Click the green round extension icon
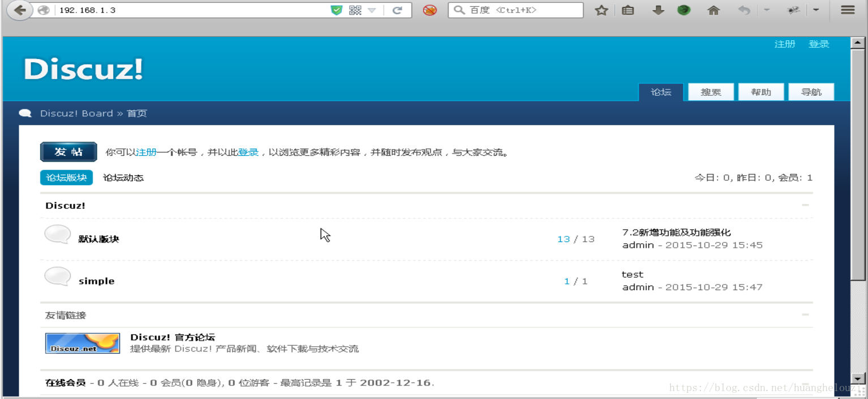This screenshot has height=399, width=868. [x=684, y=10]
